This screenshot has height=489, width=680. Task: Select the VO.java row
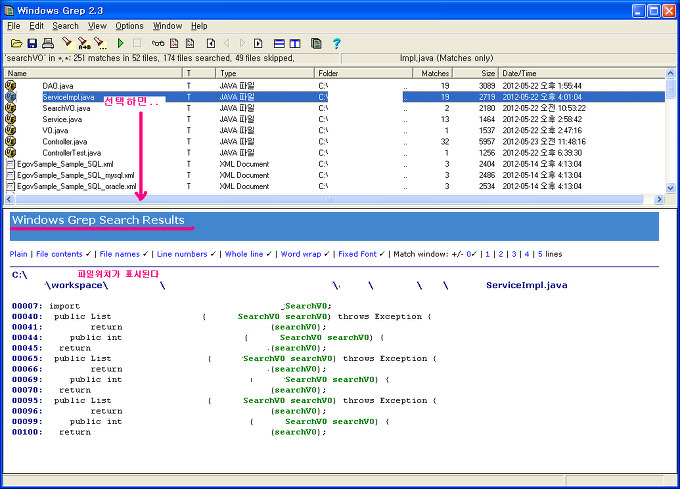334,130
